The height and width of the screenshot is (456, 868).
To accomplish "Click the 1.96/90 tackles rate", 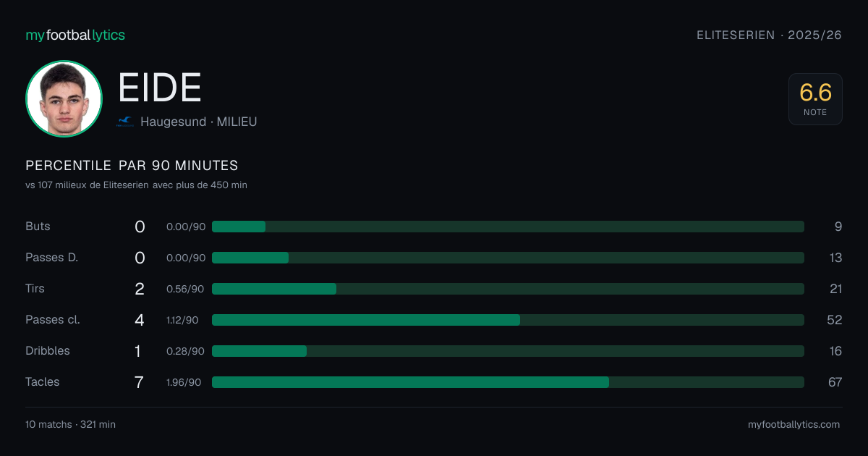I will [184, 382].
